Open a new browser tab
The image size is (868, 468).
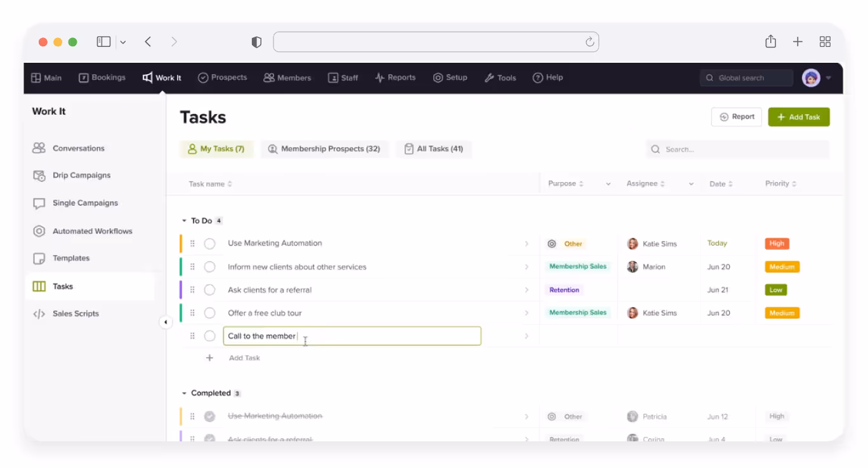[798, 42]
